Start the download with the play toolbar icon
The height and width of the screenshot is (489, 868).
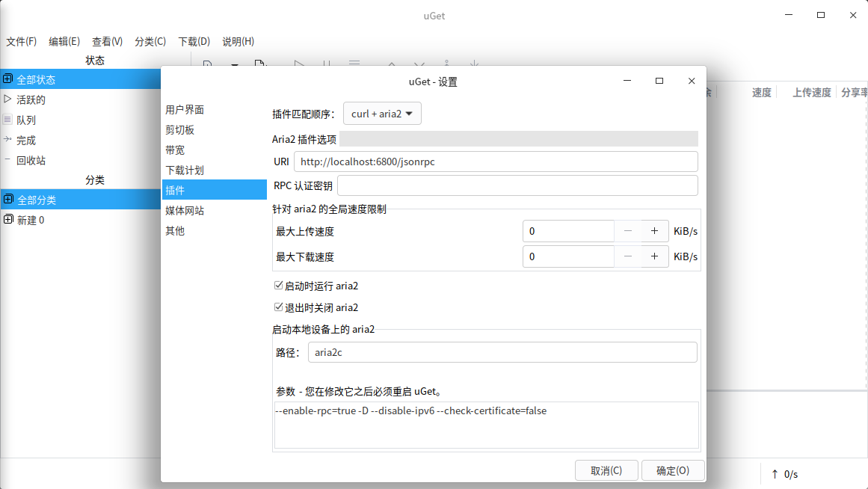point(298,66)
